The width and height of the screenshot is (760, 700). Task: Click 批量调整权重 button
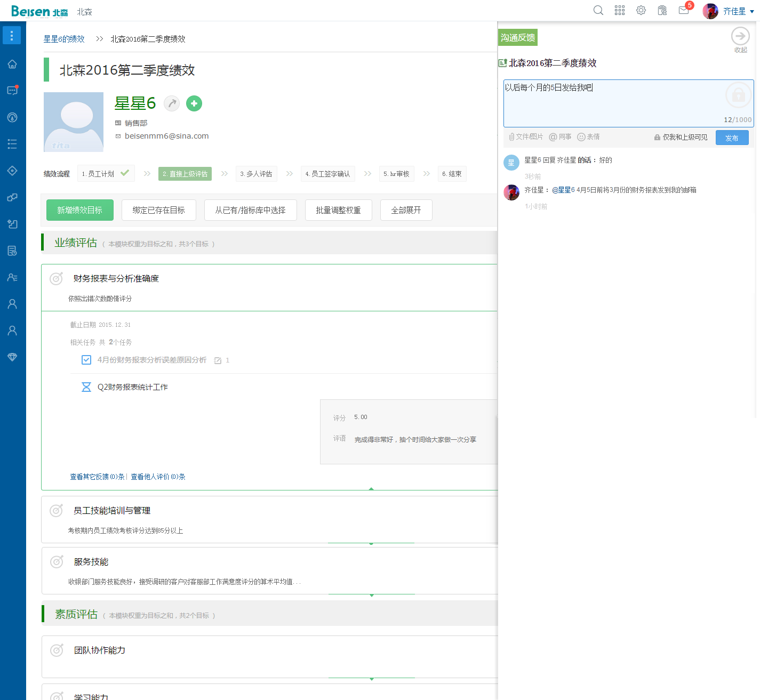339,210
